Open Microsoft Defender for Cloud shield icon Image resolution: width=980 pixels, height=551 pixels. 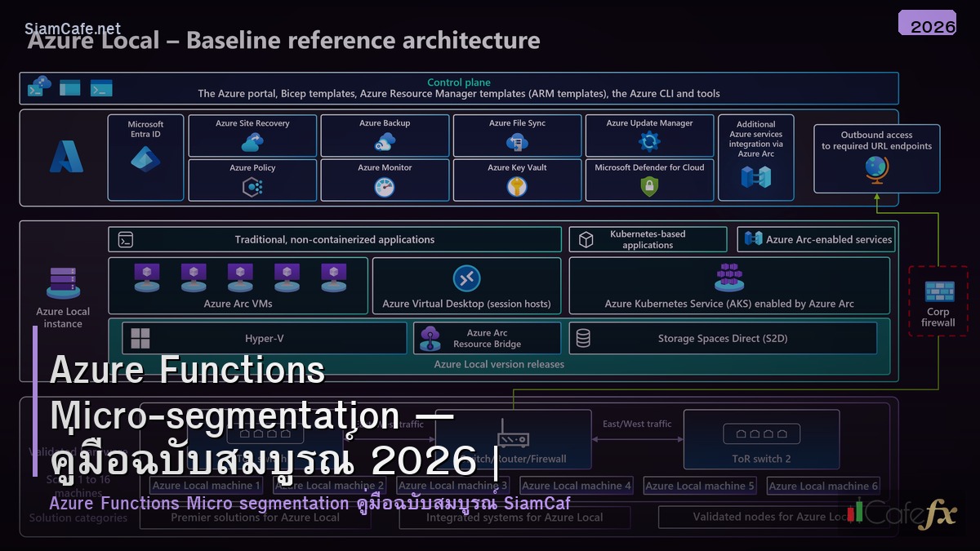649,187
